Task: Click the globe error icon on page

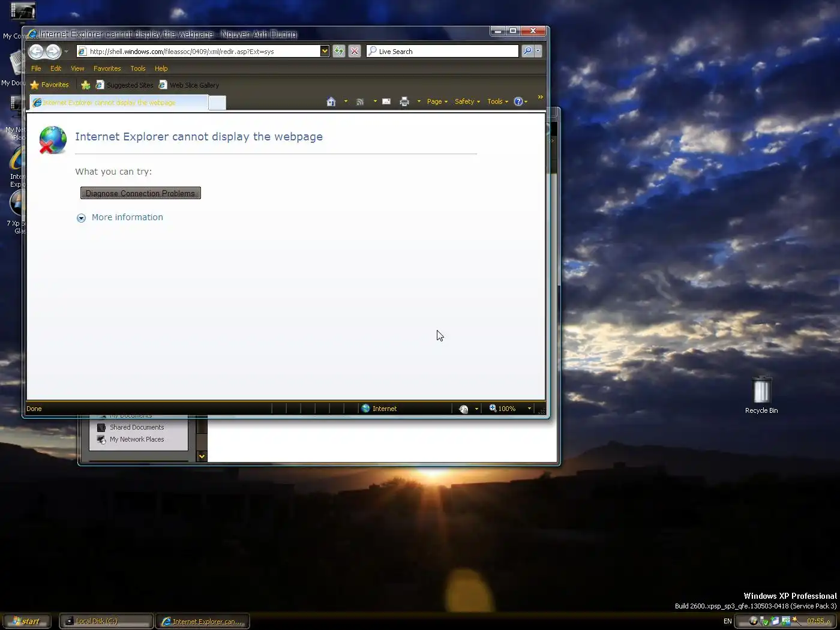Action: (53, 140)
